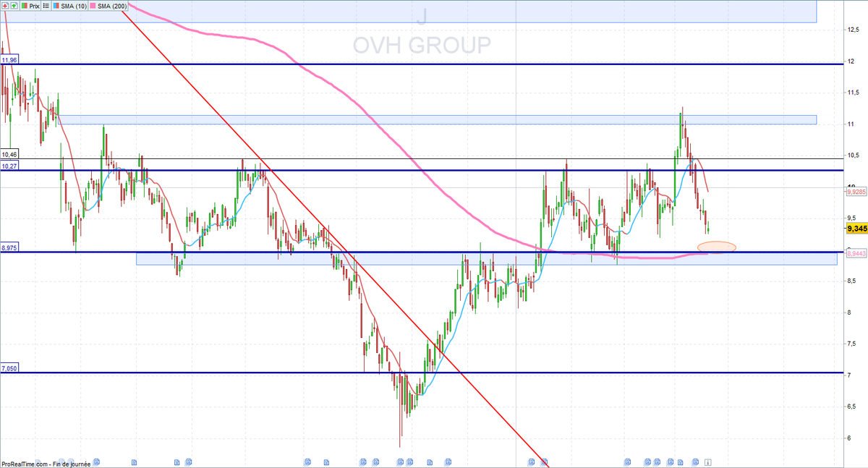Screen dimensions: 868x468
Task: Open SMA (10) indicator settings
Action: point(69,5)
